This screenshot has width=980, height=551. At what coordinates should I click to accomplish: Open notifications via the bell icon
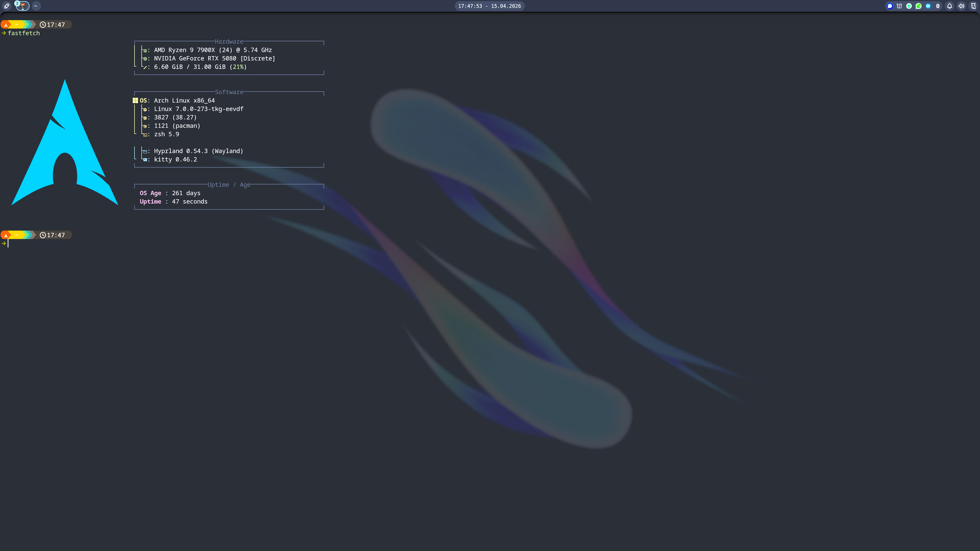tap(950, 6)
